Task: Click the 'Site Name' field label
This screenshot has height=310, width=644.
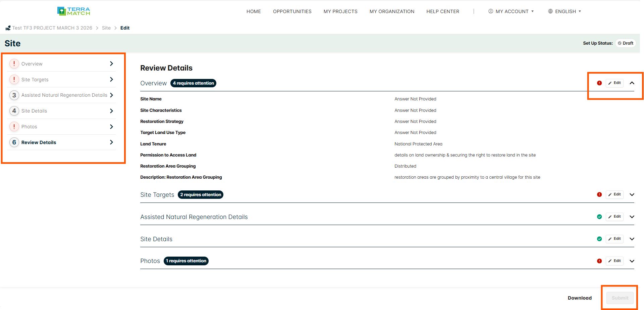Action: [x=151, y=99]
